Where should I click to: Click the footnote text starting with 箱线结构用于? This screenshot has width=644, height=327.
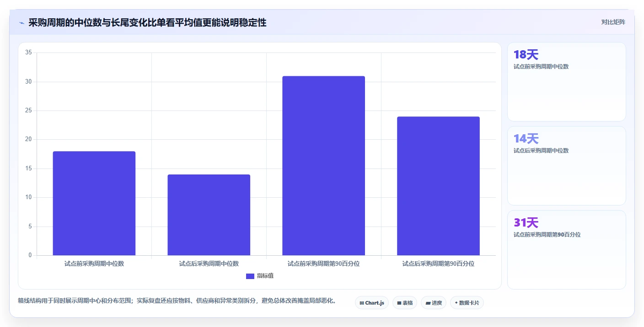178,301
